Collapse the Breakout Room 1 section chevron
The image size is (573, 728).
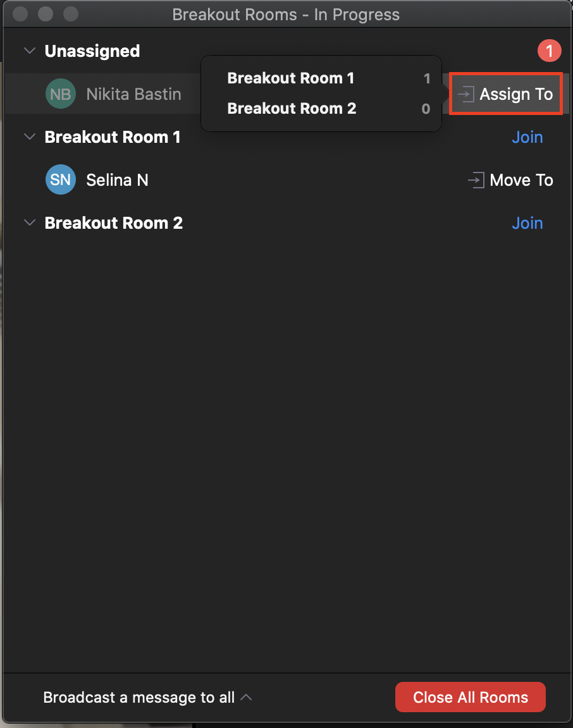click(30, 136)
